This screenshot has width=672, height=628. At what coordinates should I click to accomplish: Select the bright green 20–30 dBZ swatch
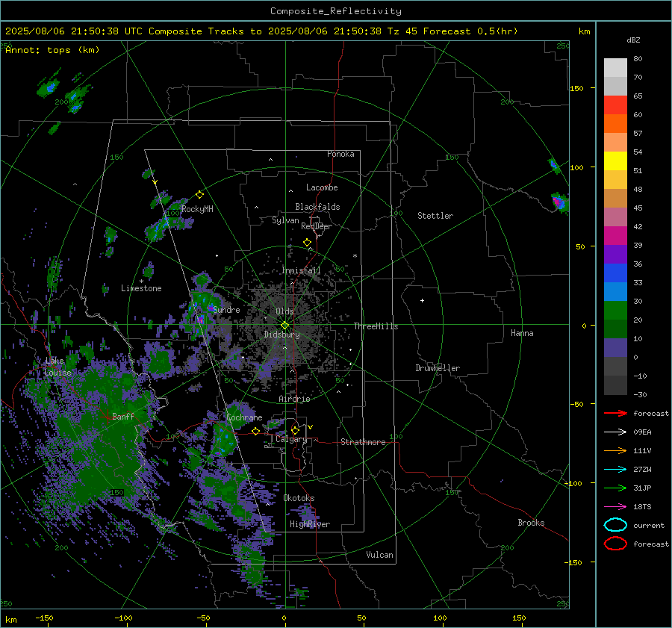615,311
